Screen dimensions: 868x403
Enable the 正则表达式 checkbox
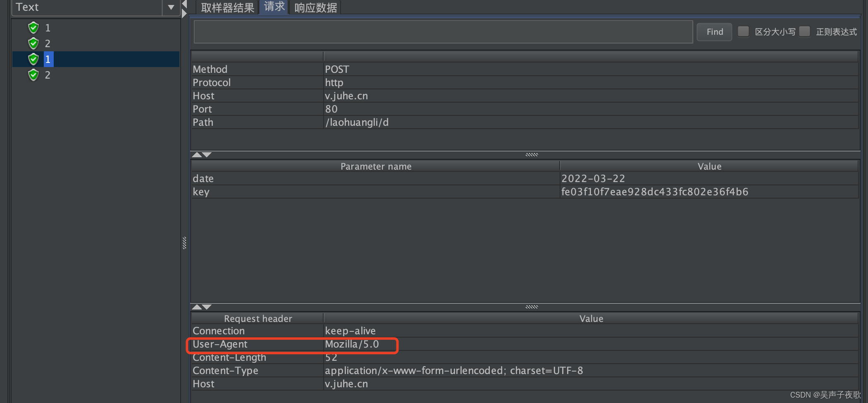pos(805,31)
